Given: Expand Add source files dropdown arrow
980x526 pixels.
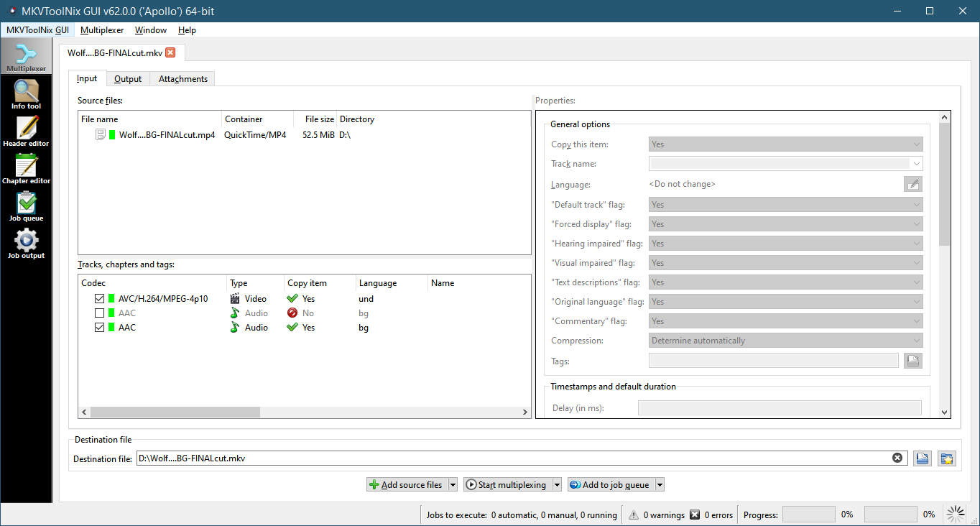Looking at the screenshot, I should [453, 485].
